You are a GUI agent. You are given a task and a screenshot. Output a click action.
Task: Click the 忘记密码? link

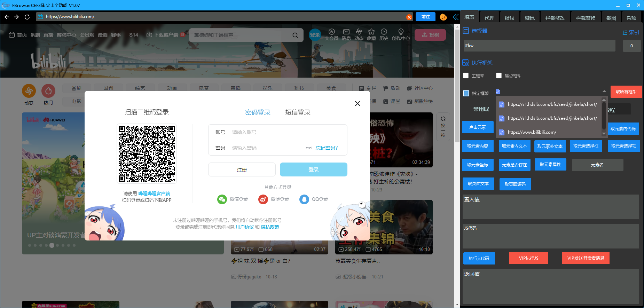pos(327,148)
